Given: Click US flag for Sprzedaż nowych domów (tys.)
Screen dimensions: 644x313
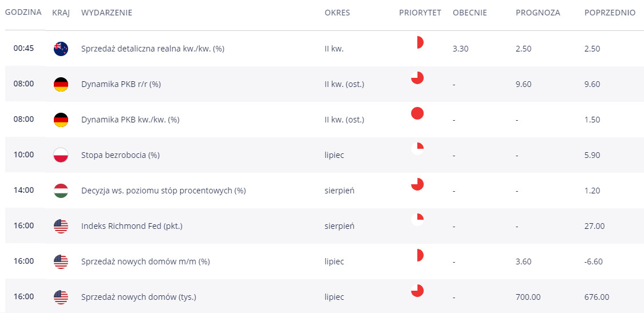Looking at the screenshot, I should (x=61, y=297).
